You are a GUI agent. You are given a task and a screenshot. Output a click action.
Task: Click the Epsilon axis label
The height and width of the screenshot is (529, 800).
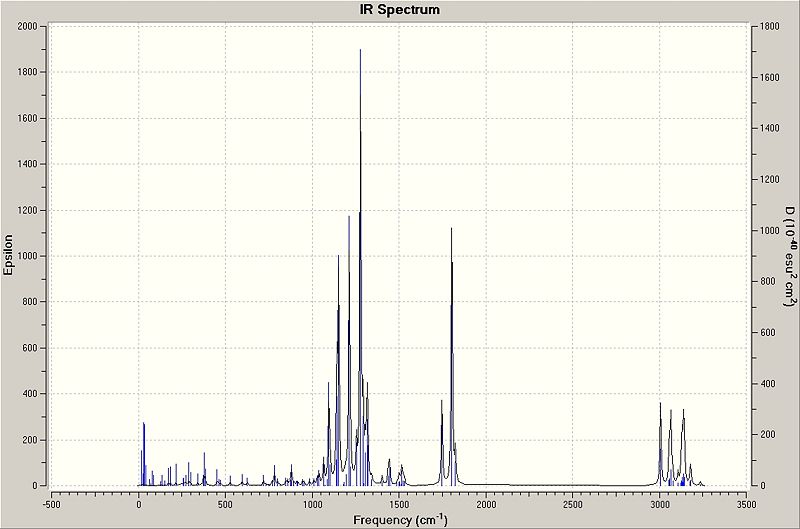coord(8,255)
